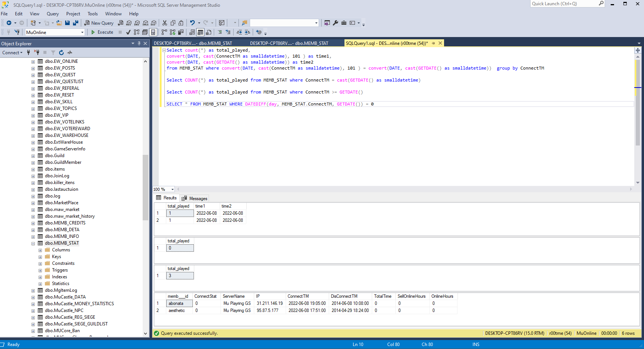Open the Toolbox icon in the toolbar

click(x=344, y=23)
